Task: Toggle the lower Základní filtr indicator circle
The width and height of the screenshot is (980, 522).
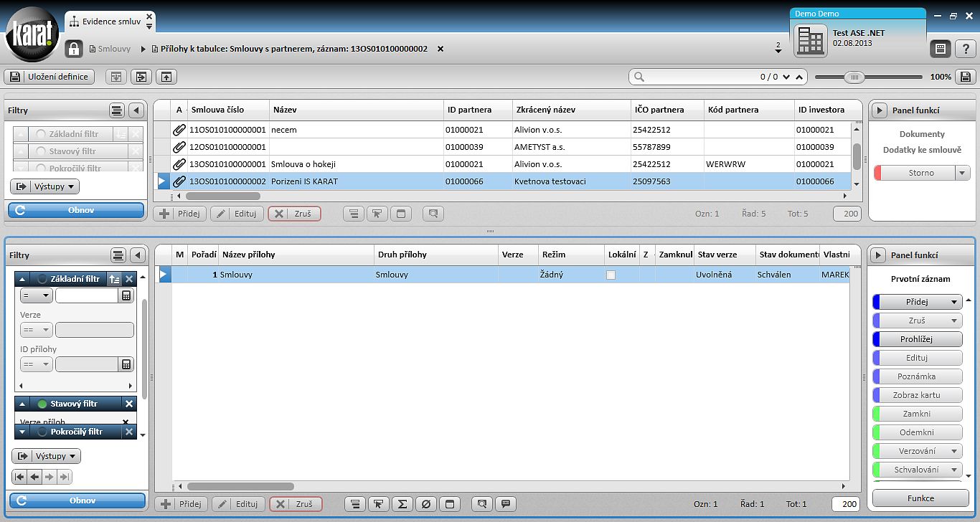Action: coord(42,279)
